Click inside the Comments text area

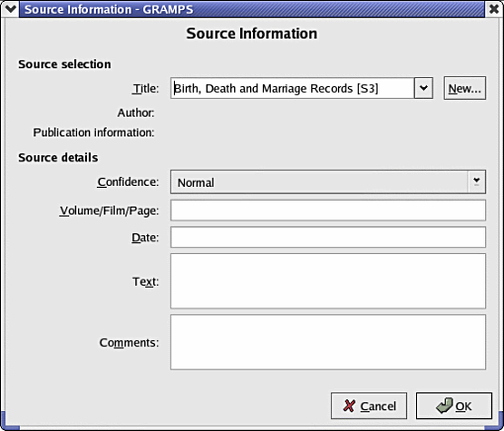pyautogui.click(x=328, y=342)
